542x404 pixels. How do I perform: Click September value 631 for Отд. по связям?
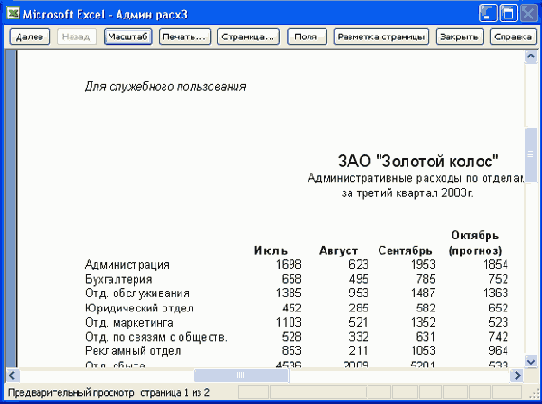tap(426, 337)
